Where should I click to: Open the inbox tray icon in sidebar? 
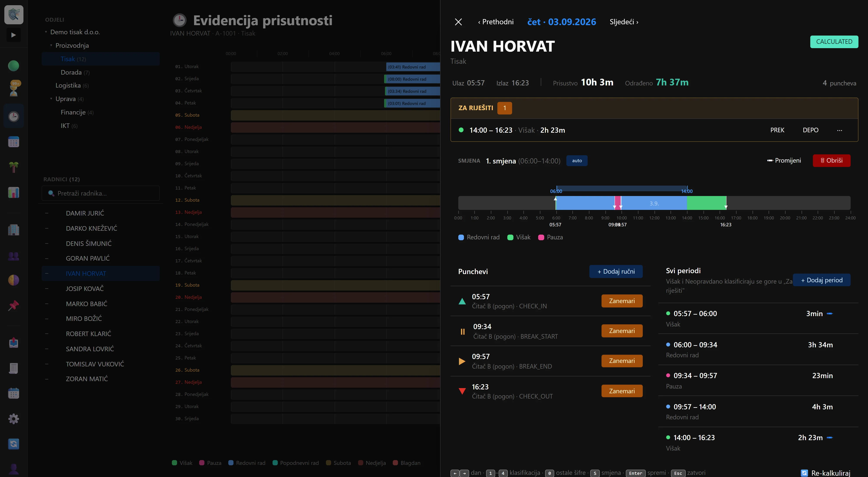13,343
